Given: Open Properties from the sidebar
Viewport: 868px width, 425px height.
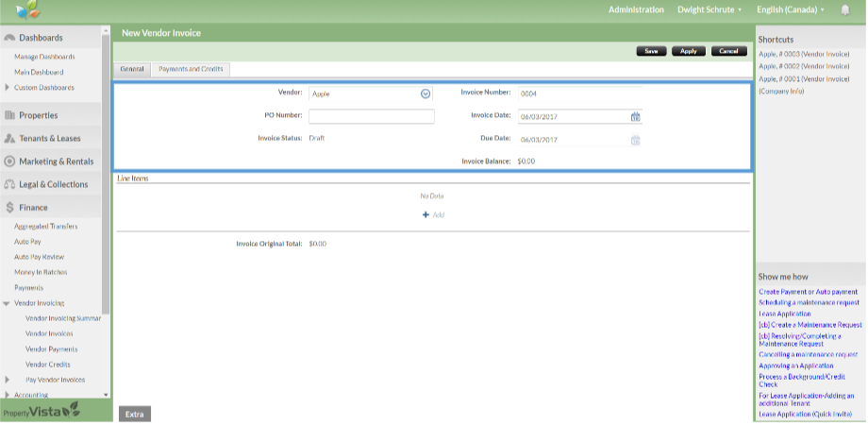Looking at the screenshot, I should (x=38, y=115).
